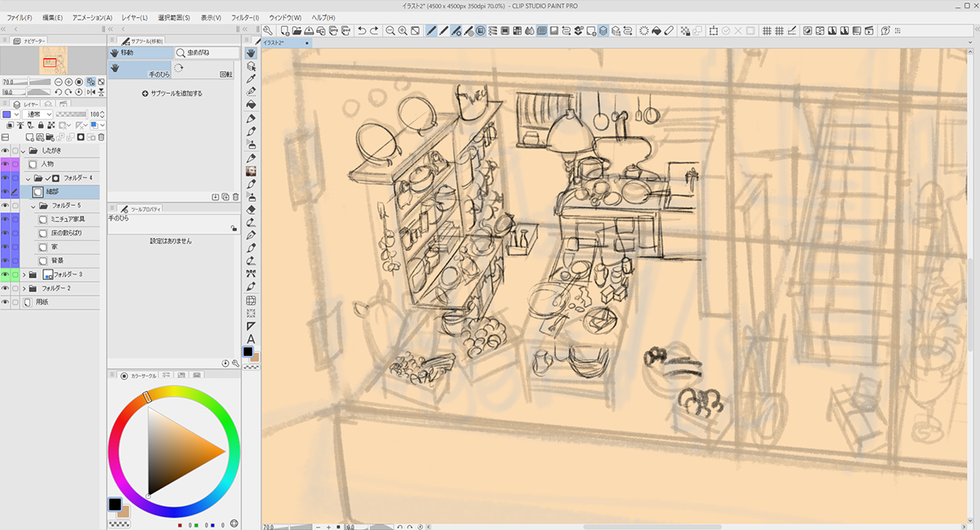Image resolution: width=980 pixels, height=530 pixels.
Task: Expand the フォルダー 2 layer folder
Action: (x=24, y=288)
